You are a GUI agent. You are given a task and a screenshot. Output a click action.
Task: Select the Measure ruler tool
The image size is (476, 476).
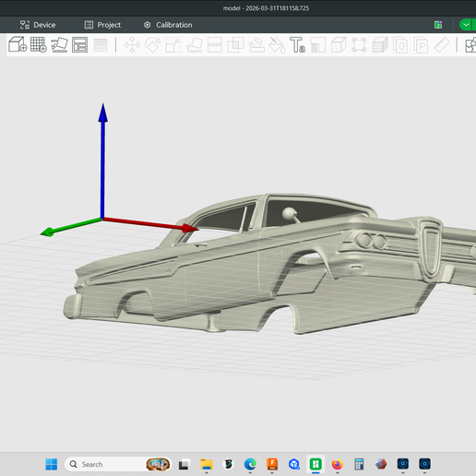click(442, 45)
